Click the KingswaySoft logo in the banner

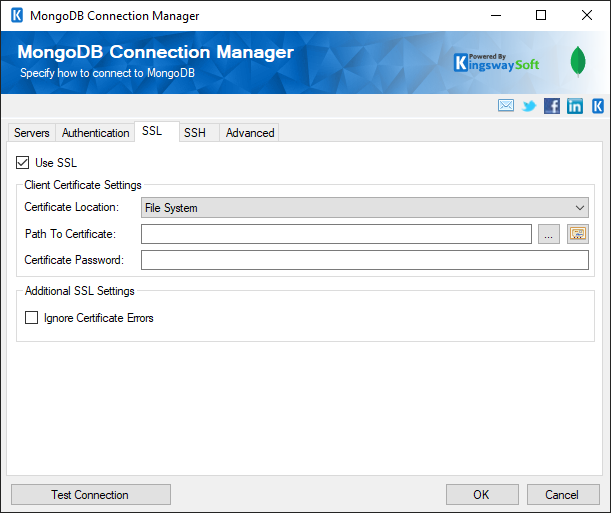497,63
